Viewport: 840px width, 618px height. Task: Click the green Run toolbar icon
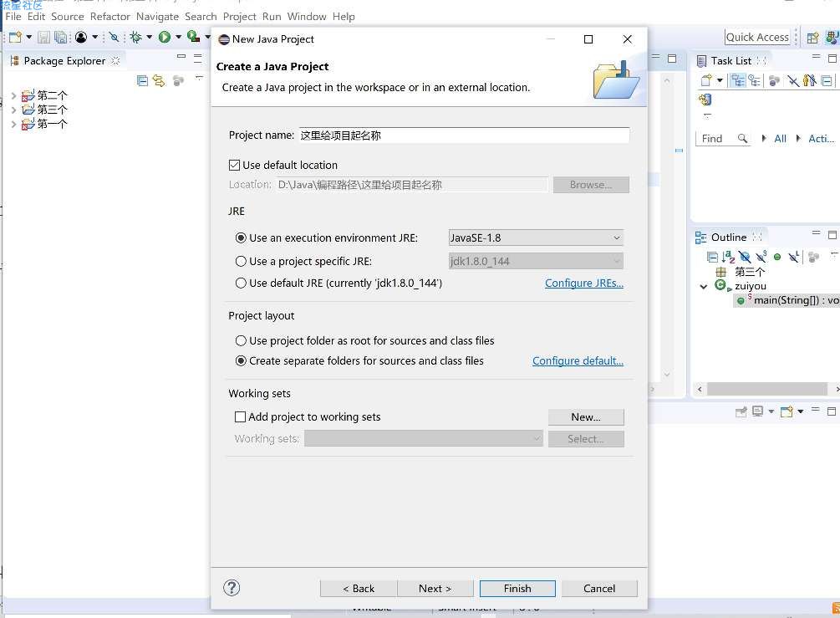coord(165,37)
